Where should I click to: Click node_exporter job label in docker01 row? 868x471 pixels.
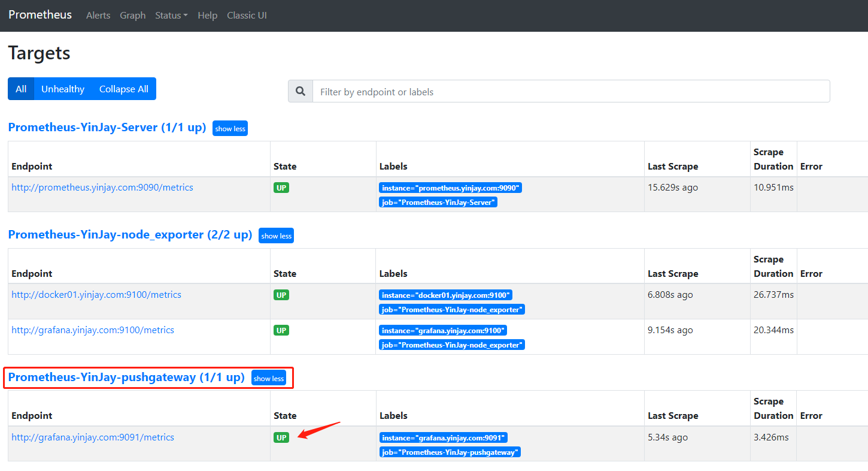click(452, 309)
